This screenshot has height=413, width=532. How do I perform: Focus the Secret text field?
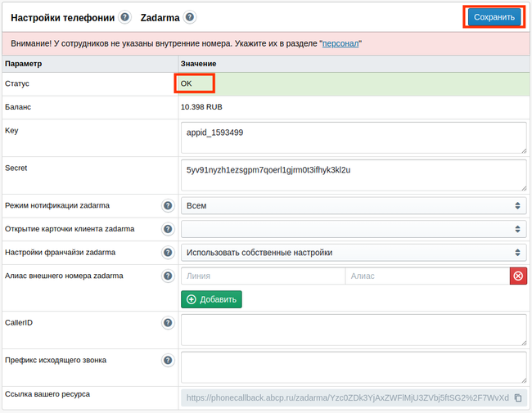click(x=354, y=175)
